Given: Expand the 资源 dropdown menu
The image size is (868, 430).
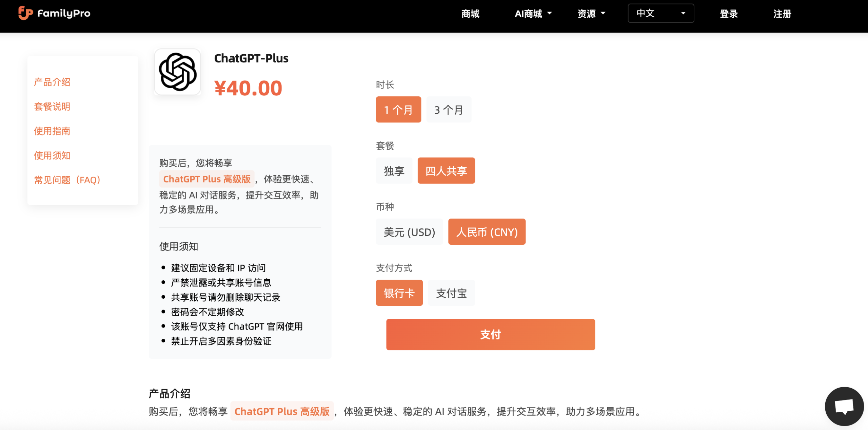Looking at the screenshot, I should [x=591, y=14].
